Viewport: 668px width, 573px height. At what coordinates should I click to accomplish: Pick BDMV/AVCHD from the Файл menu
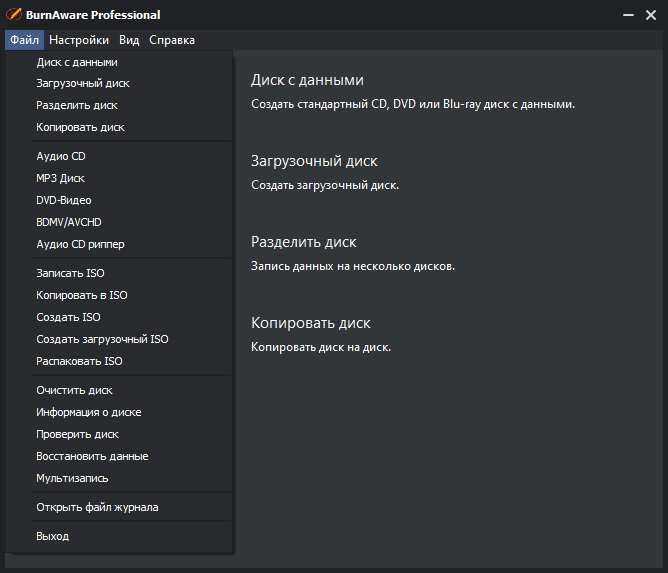click(x=69, y=222)
